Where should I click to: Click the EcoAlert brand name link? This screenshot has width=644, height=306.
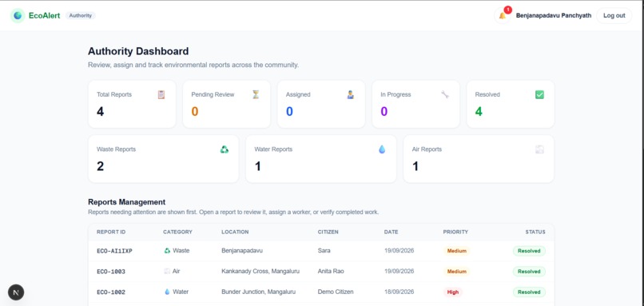[45, 16]
